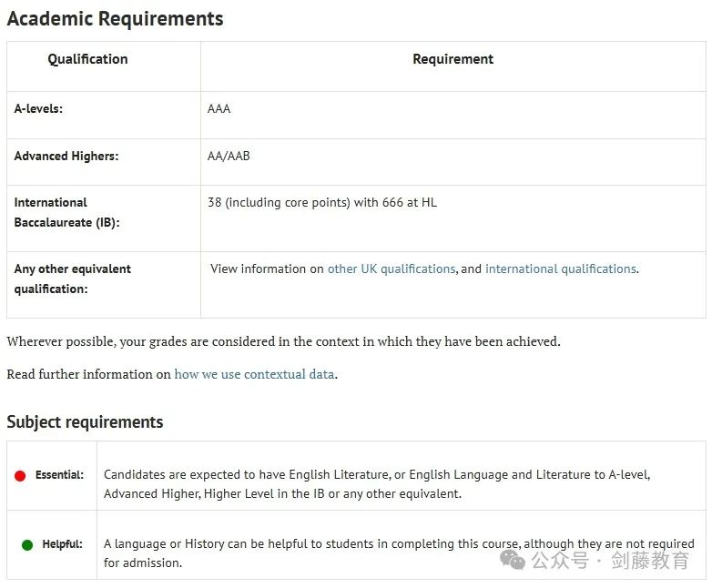Image resolution: width=712 pixels, height=588 pixels.
Task: Select the Requirement column header
Action: coord(453,59)
